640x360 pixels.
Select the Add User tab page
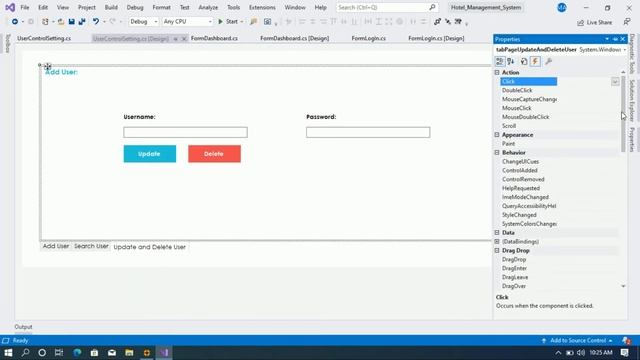click(56, 247)
